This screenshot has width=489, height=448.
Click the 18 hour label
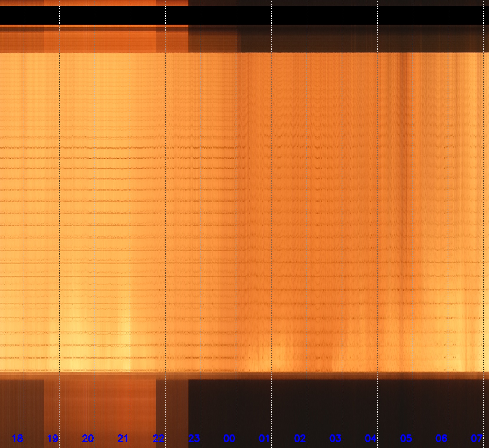point(17,439)
